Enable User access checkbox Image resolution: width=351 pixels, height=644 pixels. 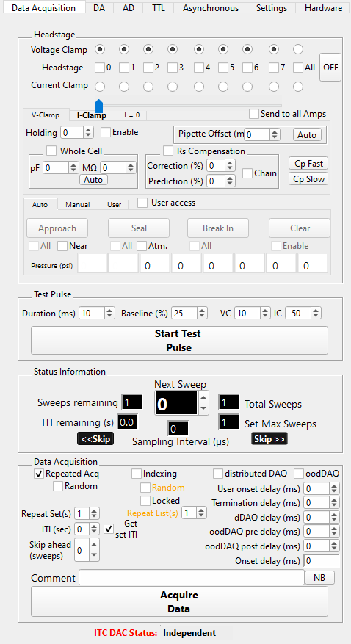pyautogui.click(x=142, y=203)
